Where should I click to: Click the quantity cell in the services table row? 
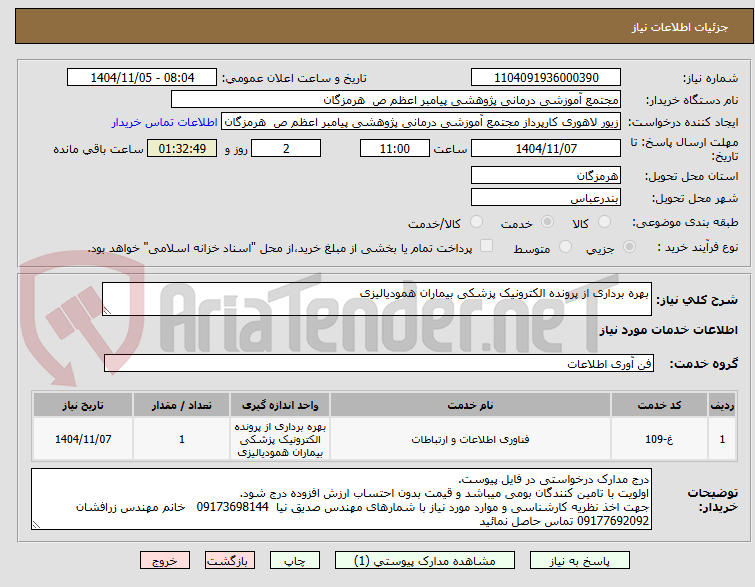click(x=182, y=439)
